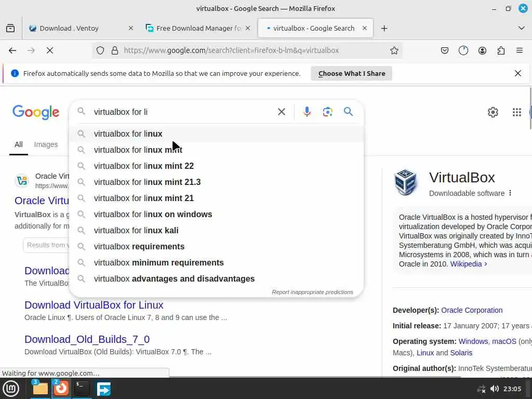Choose suggestion virtualbox for linux mint 21
This screenshot has width=532, height=399.
[x=217, y=198]
